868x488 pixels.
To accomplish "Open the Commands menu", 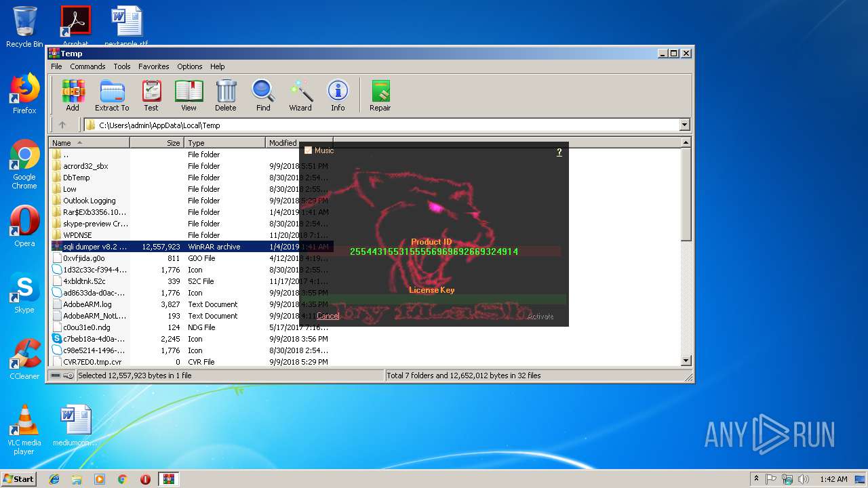I will coord(87,66).
